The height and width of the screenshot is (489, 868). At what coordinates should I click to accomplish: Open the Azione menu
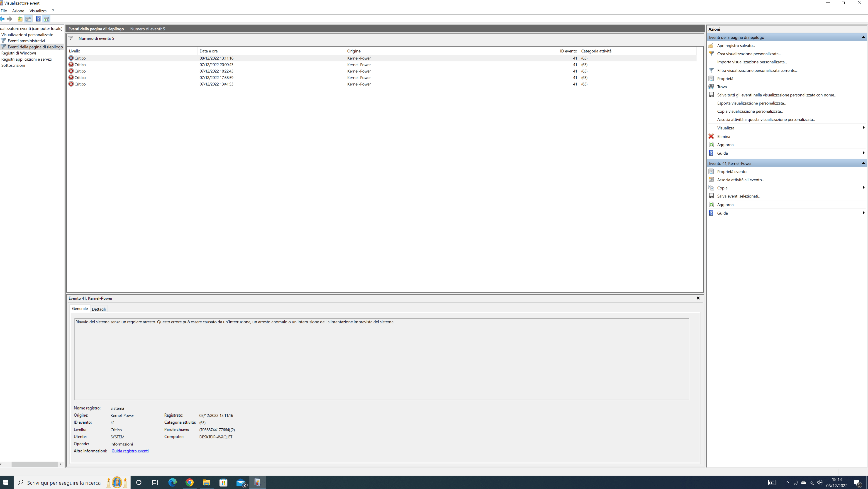point(18,11)
